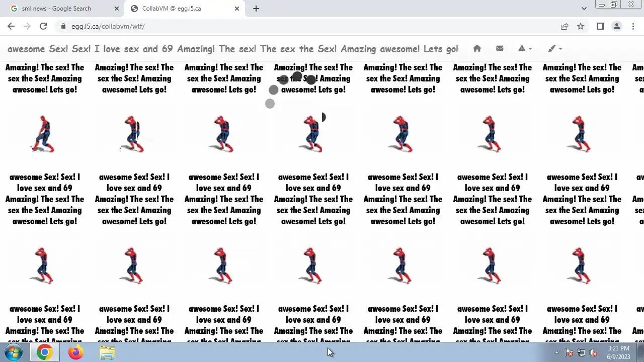Reload the page with refresh button
This screenshot has width=644, height=362.
43,26
